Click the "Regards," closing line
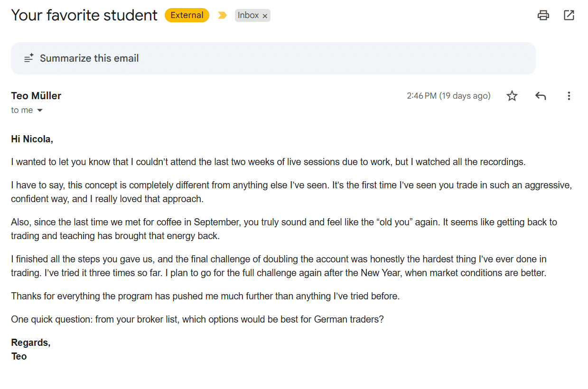 coord(30,343)
